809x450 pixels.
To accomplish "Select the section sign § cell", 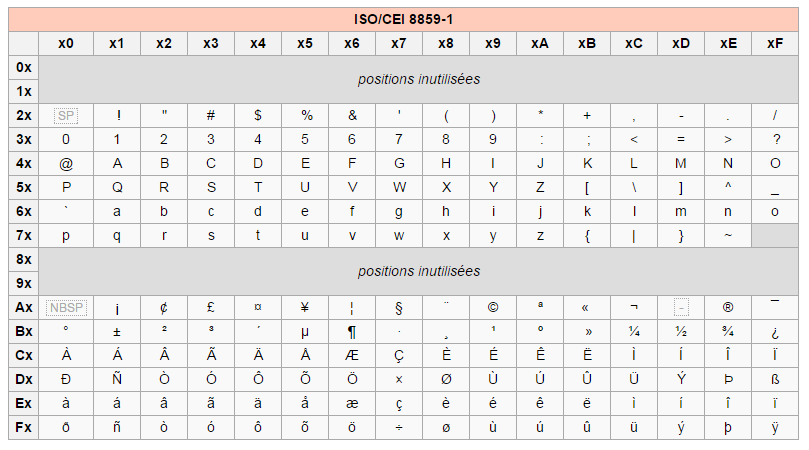I will [x=399, y=308].
